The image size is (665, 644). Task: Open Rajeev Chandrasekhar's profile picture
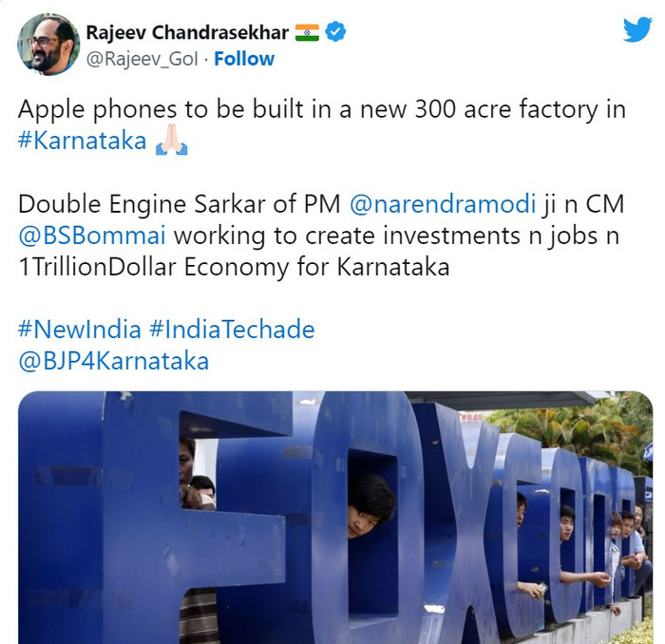[x=47, y=44]
